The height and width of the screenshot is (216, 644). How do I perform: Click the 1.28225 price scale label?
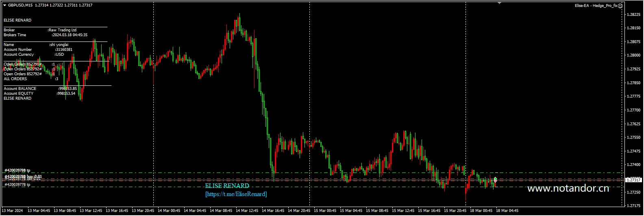[633, 15]
